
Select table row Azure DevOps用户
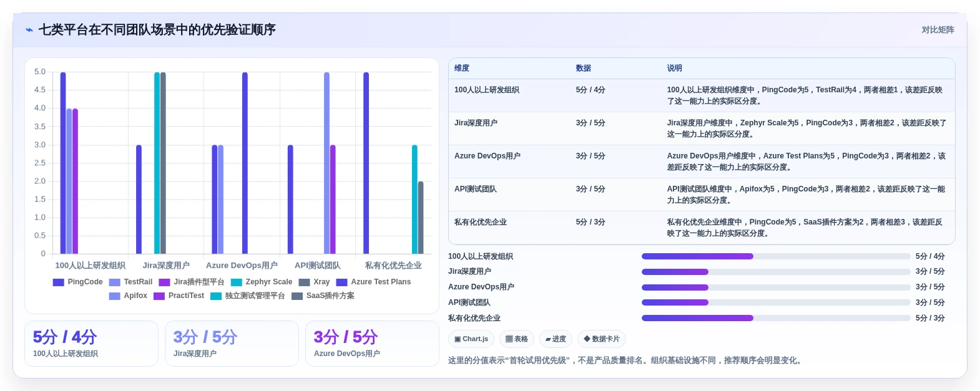click(702, 162)
